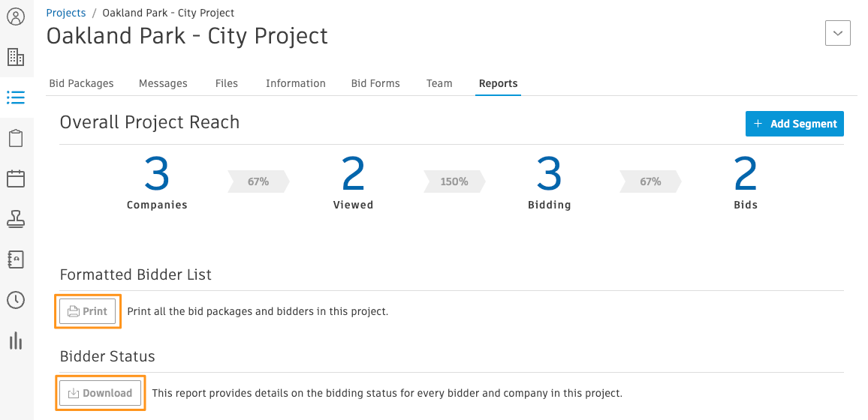Select the projects list icon in sidebar
The height and width of the screenshot is (420, 868).
pos(16,97)
